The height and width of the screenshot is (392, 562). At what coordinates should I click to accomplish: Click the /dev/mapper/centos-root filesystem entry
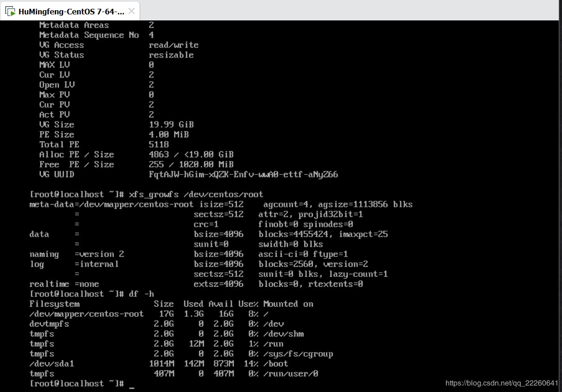(x=86, y=314)
